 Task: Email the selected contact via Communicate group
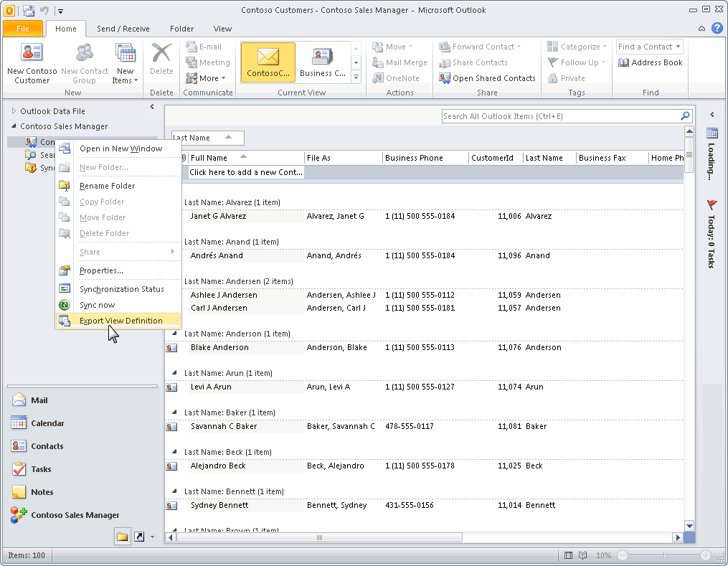tap(203, 46)
